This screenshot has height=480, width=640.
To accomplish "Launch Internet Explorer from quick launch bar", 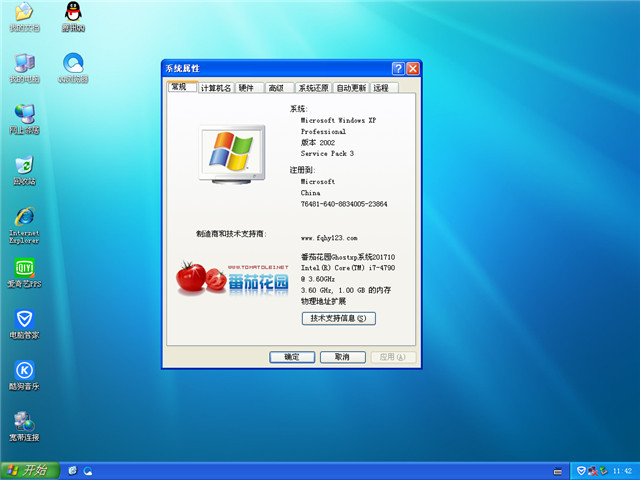I will coord(73,471).
